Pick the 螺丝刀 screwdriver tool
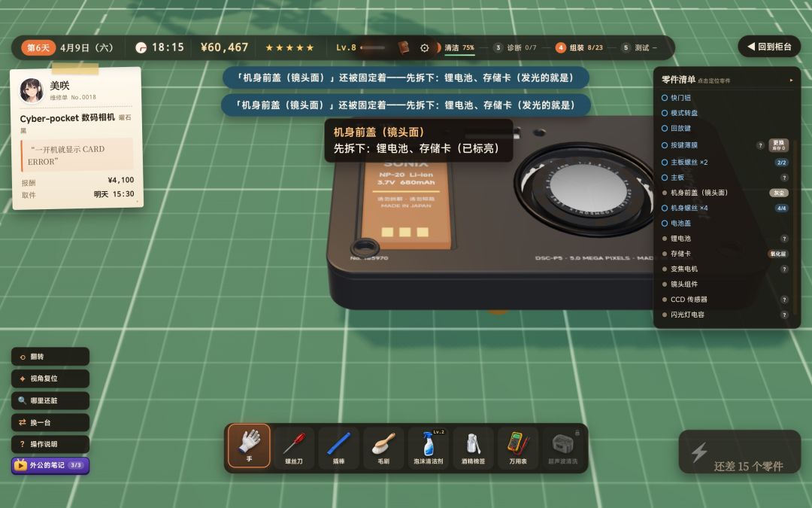Image resolution: width=812 pixels, height=508 pixels. click(x=294, y=448)
